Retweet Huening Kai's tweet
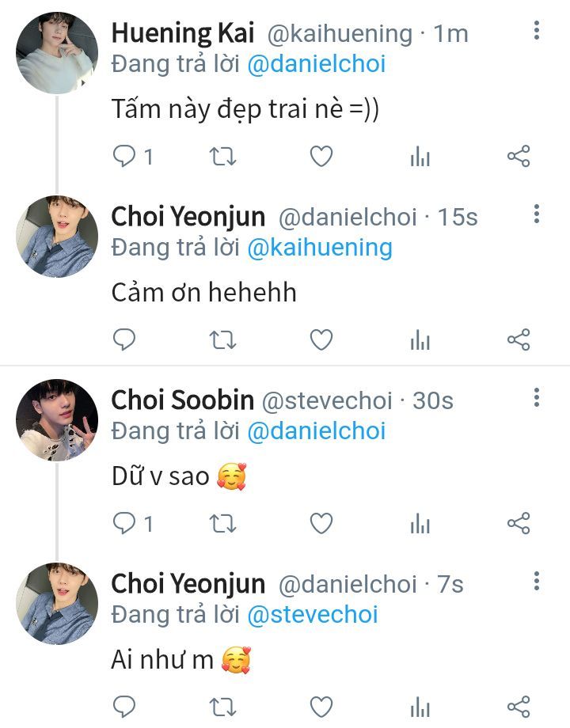 tap(222, 157)
